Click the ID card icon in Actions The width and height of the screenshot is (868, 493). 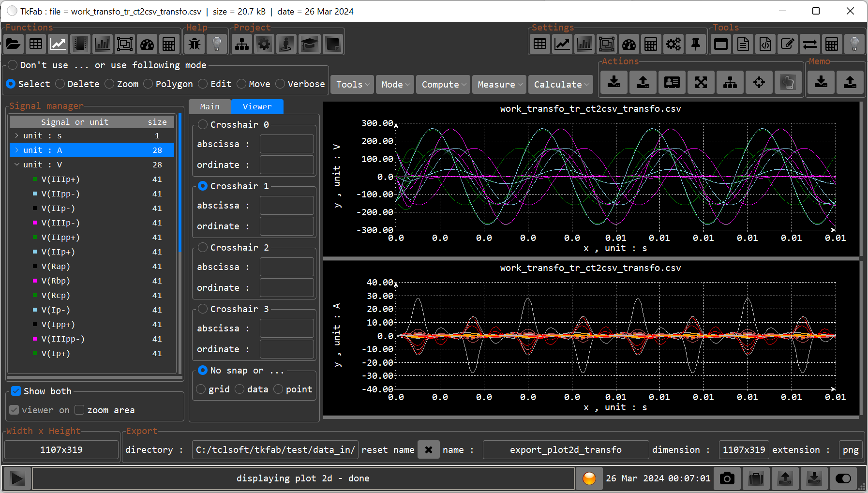672,82
